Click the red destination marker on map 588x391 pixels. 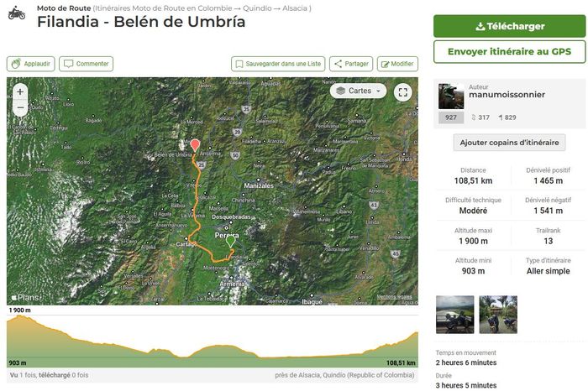tap(195, 146)
